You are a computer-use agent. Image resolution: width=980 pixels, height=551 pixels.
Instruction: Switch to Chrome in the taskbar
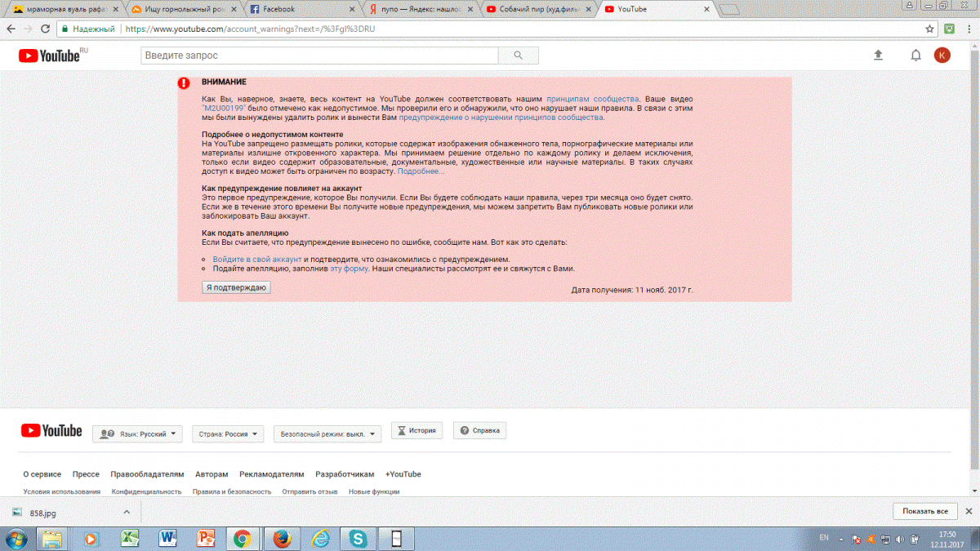tap(242, 539)
